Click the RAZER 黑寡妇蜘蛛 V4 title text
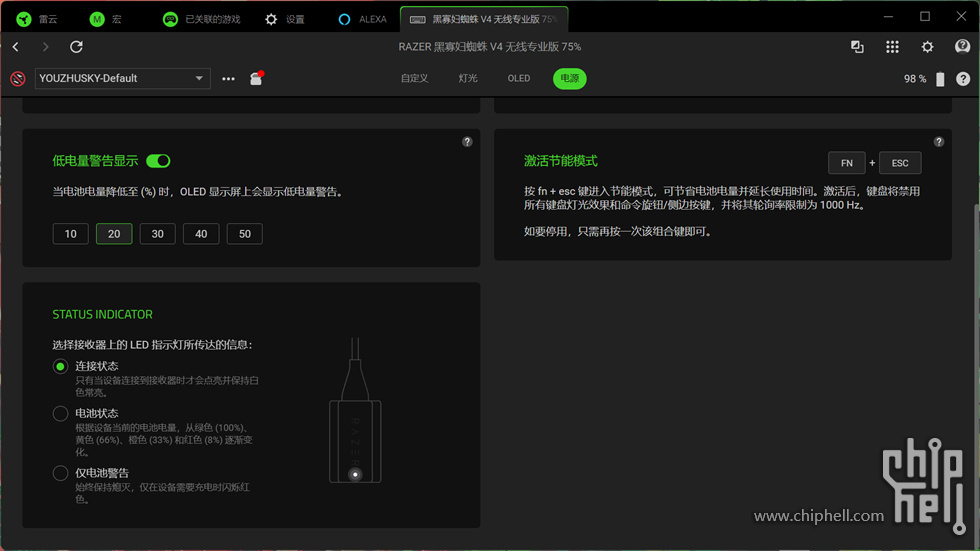The height and width of the screenshot is (551, 980). 490,47
